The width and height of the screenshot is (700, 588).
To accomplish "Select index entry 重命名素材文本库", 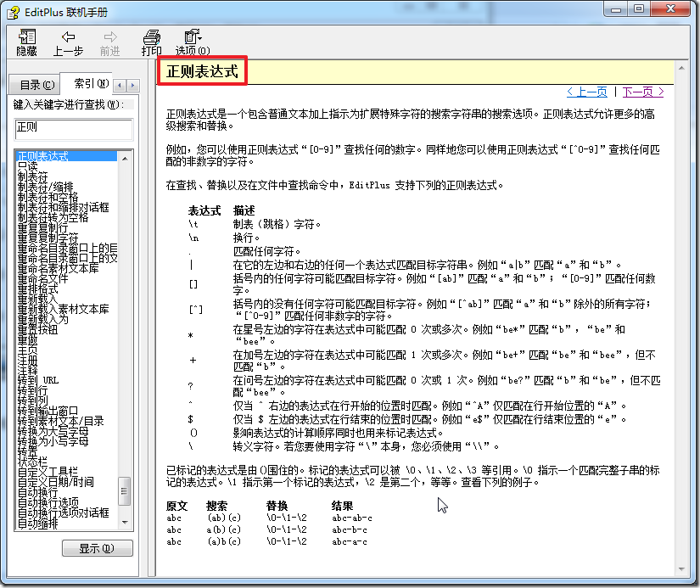I will click(x=58, y=268).
